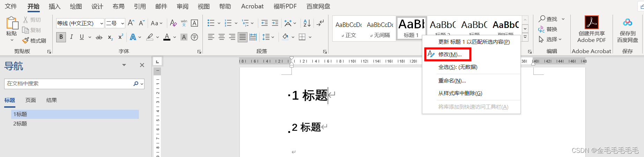
Task: Align text right
Action: 232,37
